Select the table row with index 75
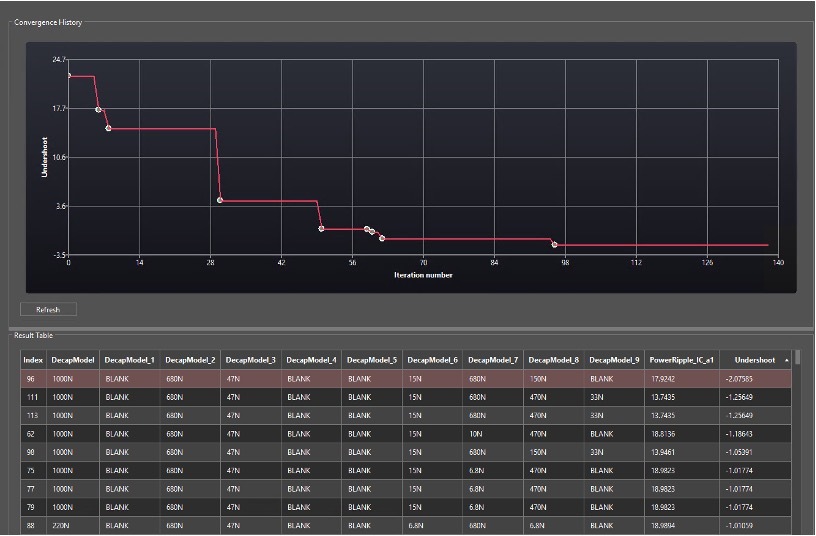Screen dimensions: 816x536 406,470
